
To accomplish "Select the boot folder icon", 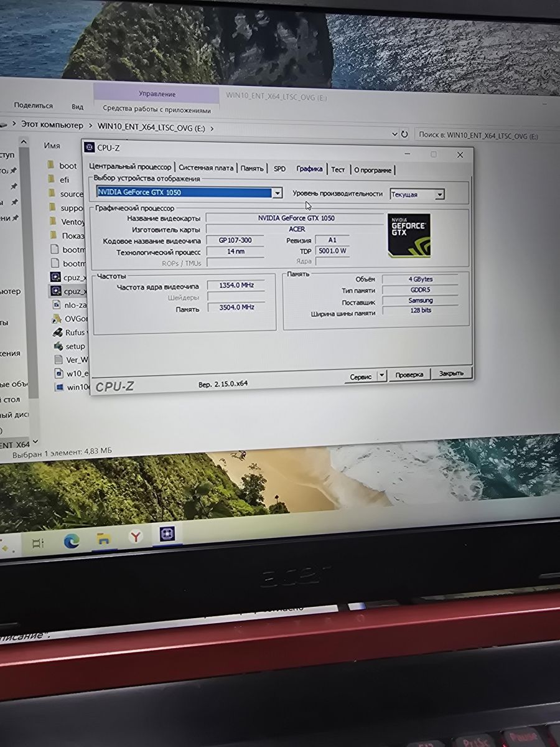I will point(52,166).
